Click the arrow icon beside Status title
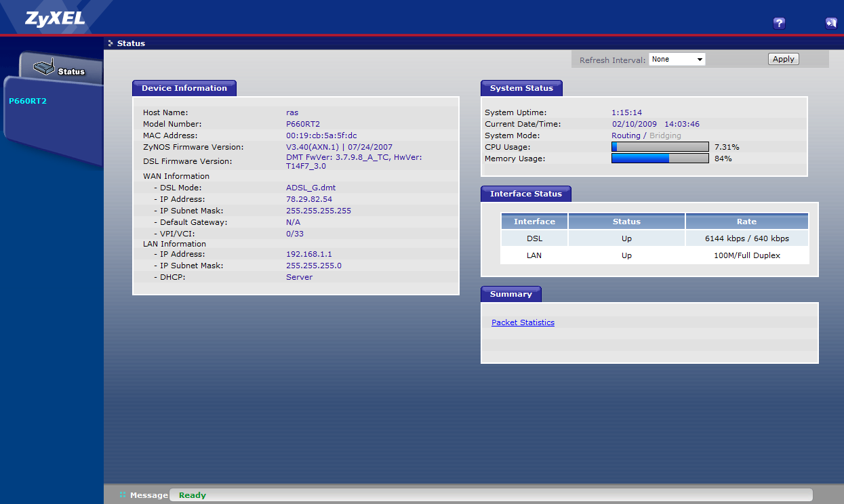This screenshot has width=844, height=504. click(110, 43)
